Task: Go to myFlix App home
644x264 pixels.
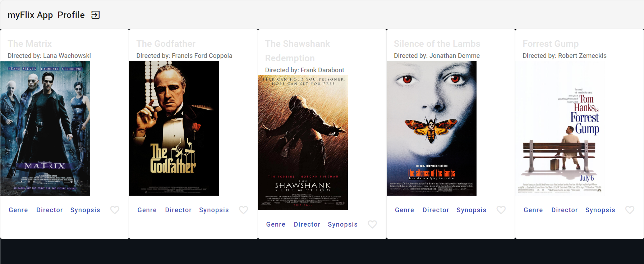Action: [x=30, y=15]
